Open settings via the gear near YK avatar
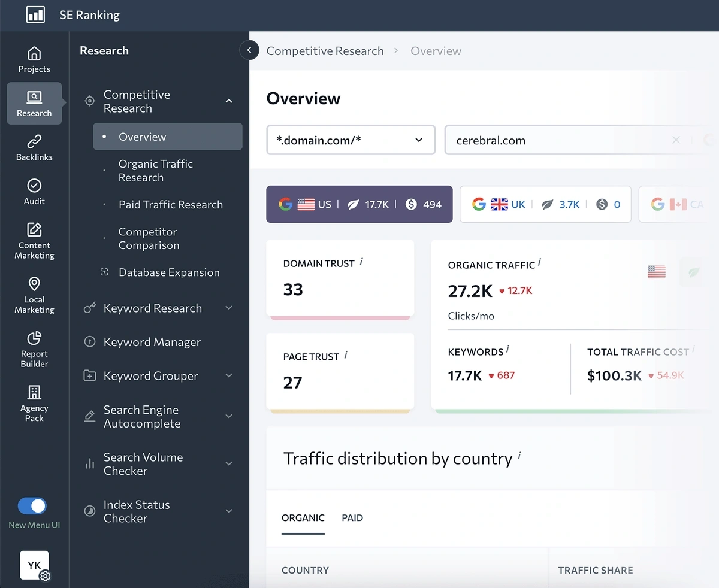 tap(45, 575)
